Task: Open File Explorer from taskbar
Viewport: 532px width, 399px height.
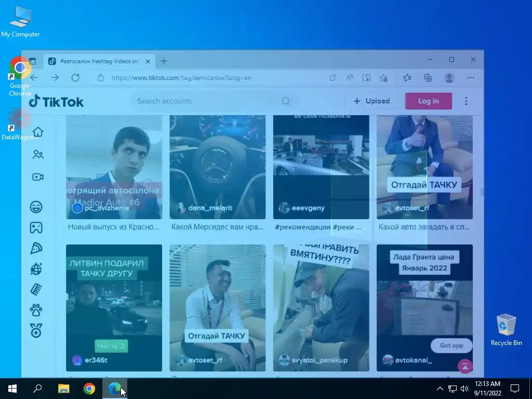Action: point(63,389)
